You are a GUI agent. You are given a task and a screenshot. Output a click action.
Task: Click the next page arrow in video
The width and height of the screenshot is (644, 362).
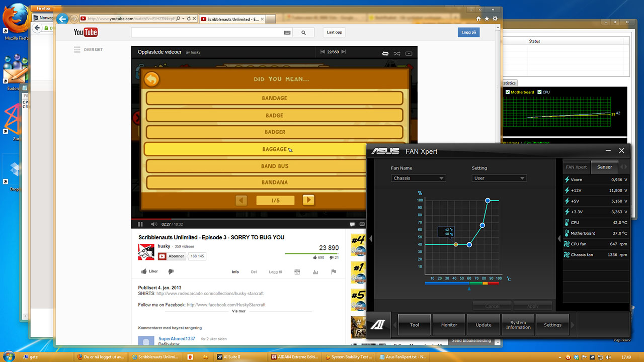(x=308, y=200)
